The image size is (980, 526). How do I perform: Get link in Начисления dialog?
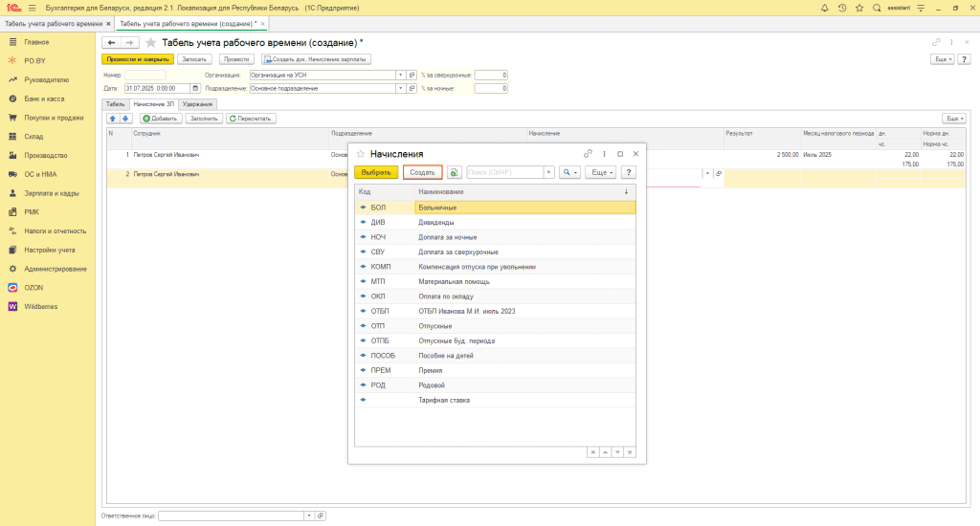(x=588, y=154)
